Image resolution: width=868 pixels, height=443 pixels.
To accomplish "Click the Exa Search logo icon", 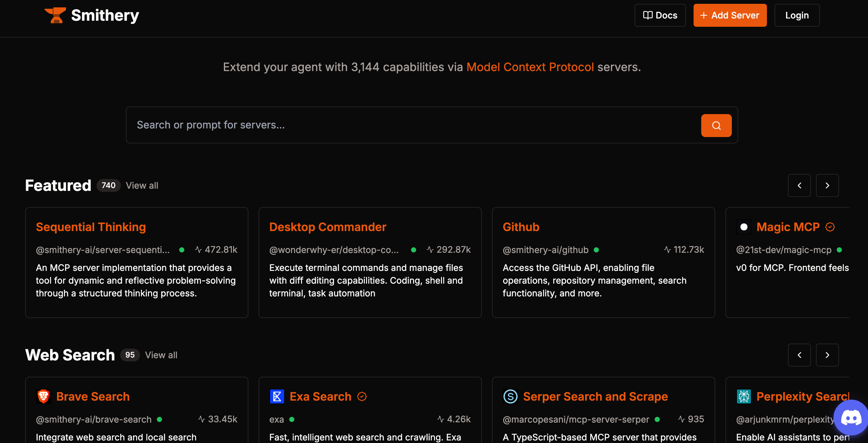I will pos(277,396).
